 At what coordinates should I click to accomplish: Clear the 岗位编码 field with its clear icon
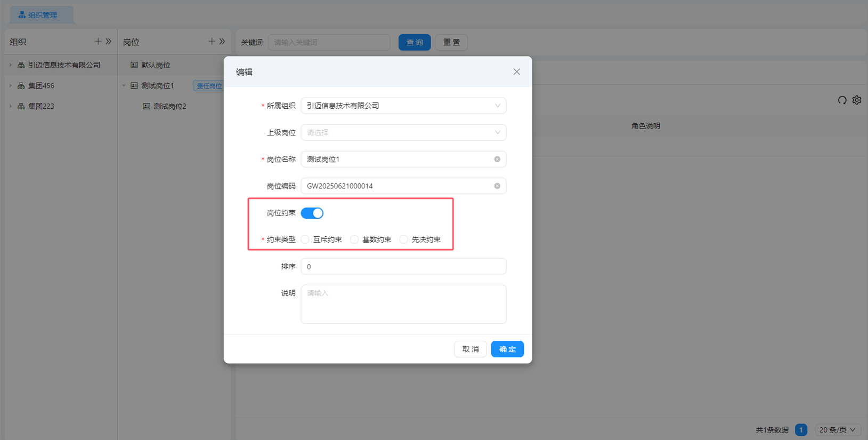[497, 186]
